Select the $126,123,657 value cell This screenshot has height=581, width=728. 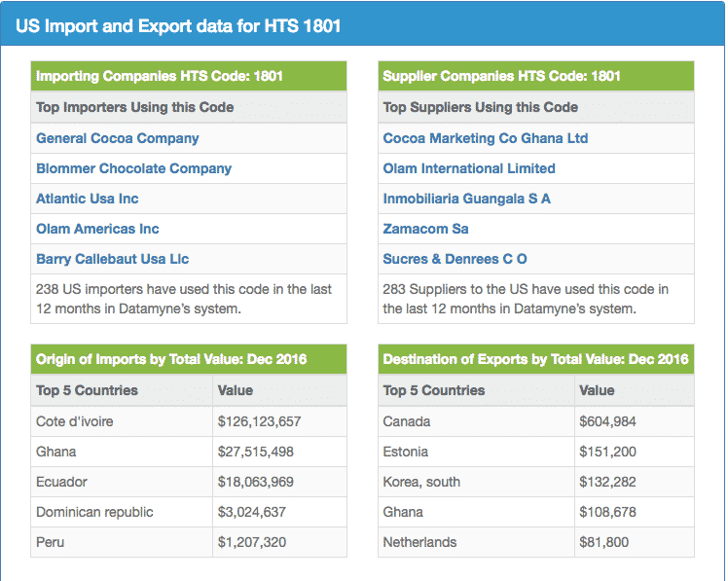tap(280, 421)
